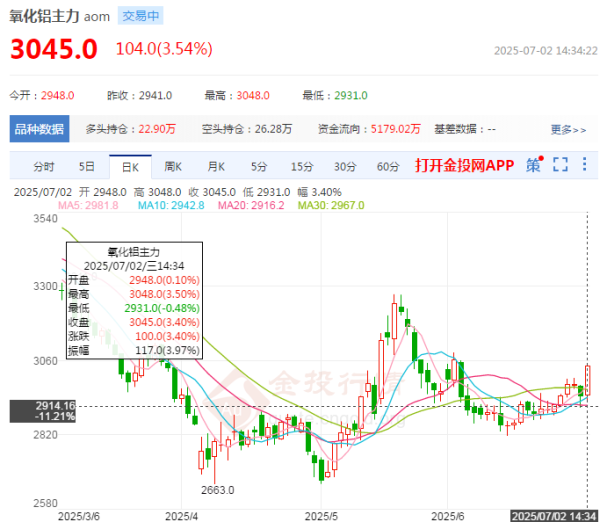Click 振幅 117.0(3.97%) in tooltip

click(134, 350)
